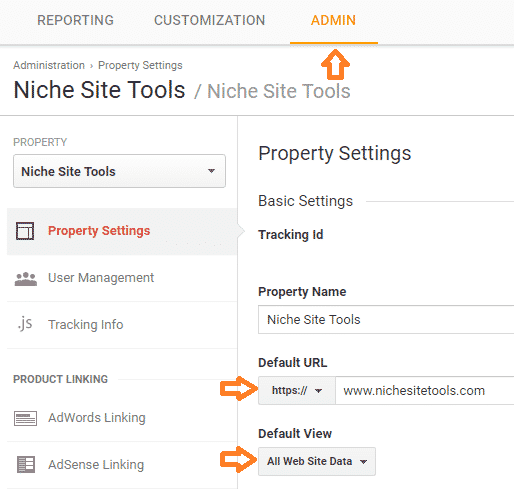514x489 pixels.
Task: Click the PROPERTY column label
Action: coord(40,142)
